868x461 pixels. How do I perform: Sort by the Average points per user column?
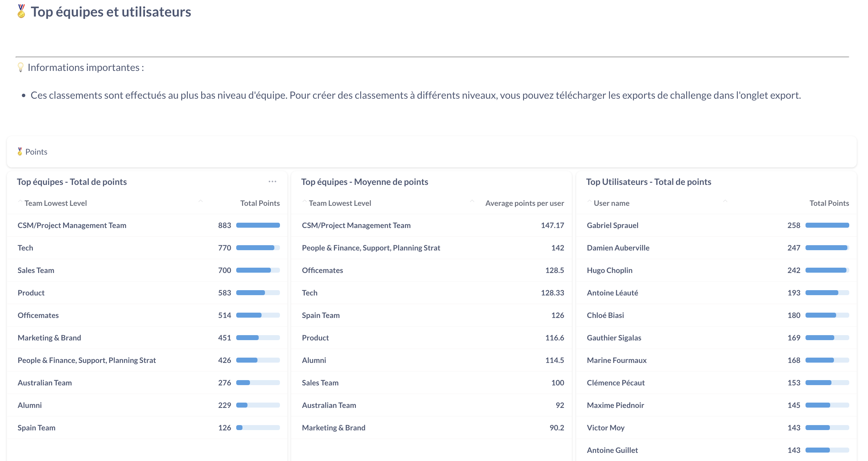coord(524,203)
